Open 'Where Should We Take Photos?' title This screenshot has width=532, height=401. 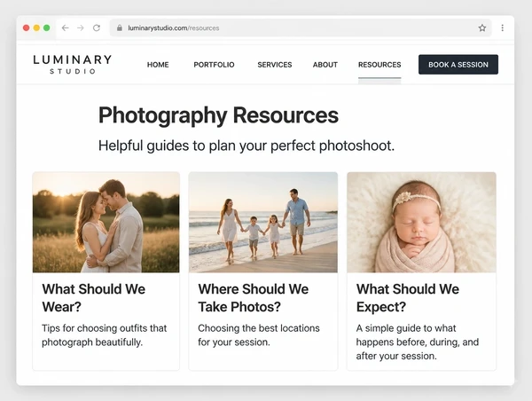(253, 298)
